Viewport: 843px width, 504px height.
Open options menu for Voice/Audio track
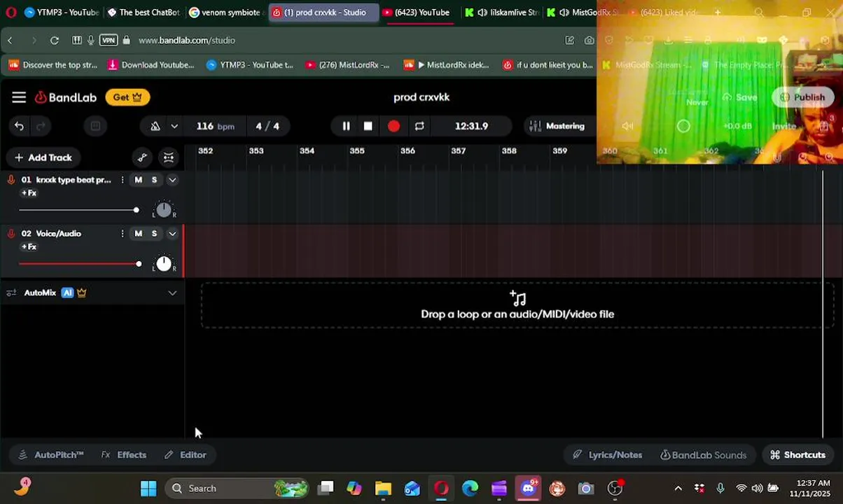(x=123, y=234)
